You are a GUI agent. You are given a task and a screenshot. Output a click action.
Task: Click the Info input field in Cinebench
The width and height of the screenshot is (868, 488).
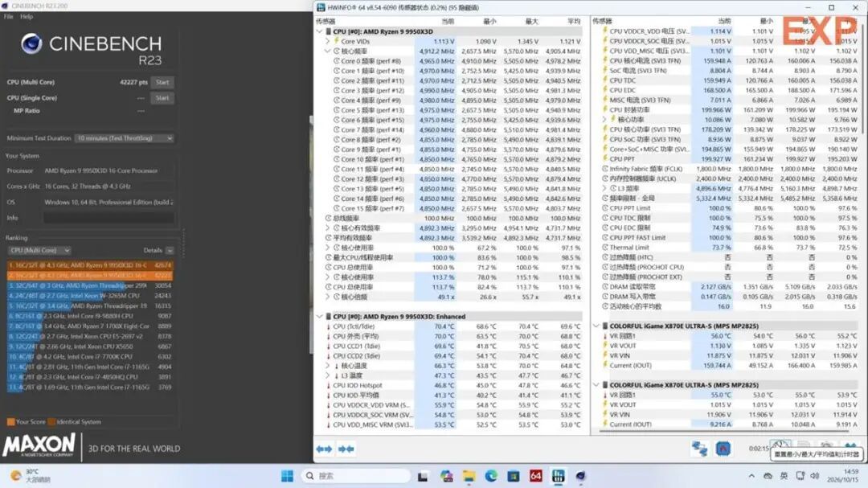tap(108, 218)
